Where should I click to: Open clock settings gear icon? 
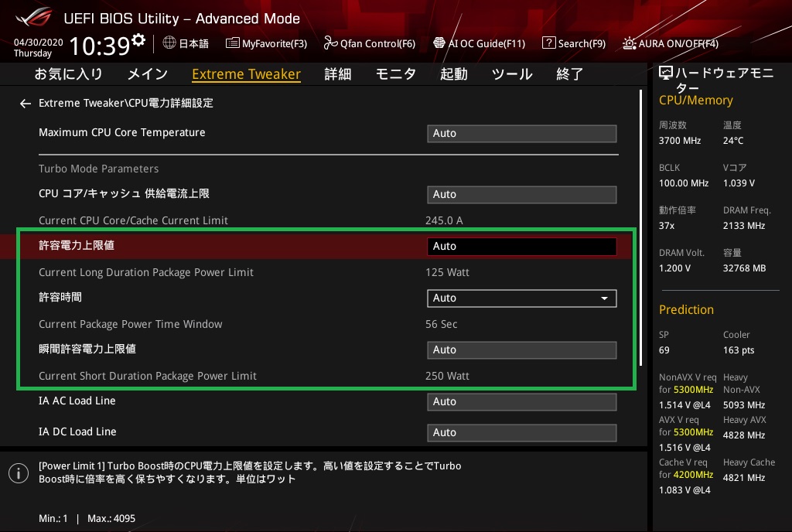click(x=138, y=39)
